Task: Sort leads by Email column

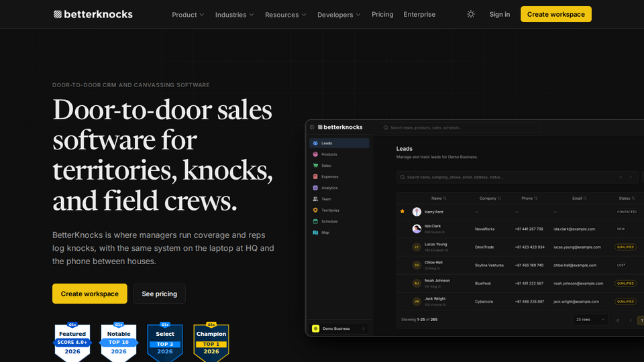Action: pyautogui.click(x=579, y=198)
